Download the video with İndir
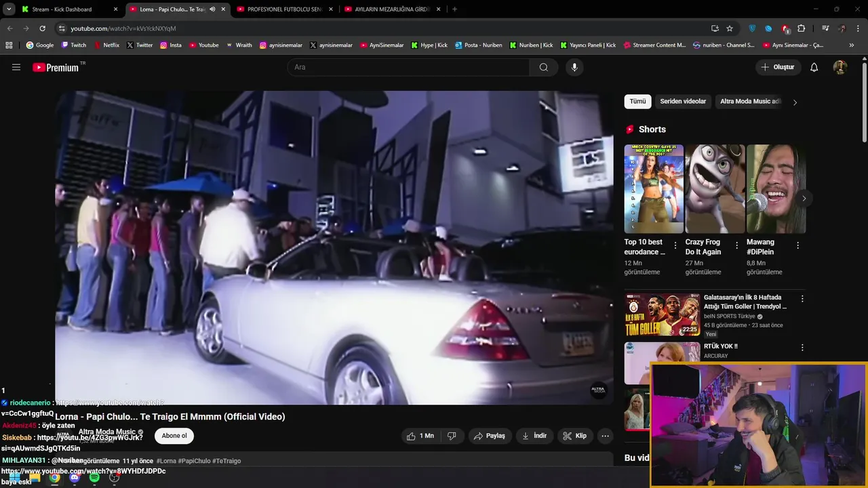Screen dimensions: 868x488 (534, 436)
